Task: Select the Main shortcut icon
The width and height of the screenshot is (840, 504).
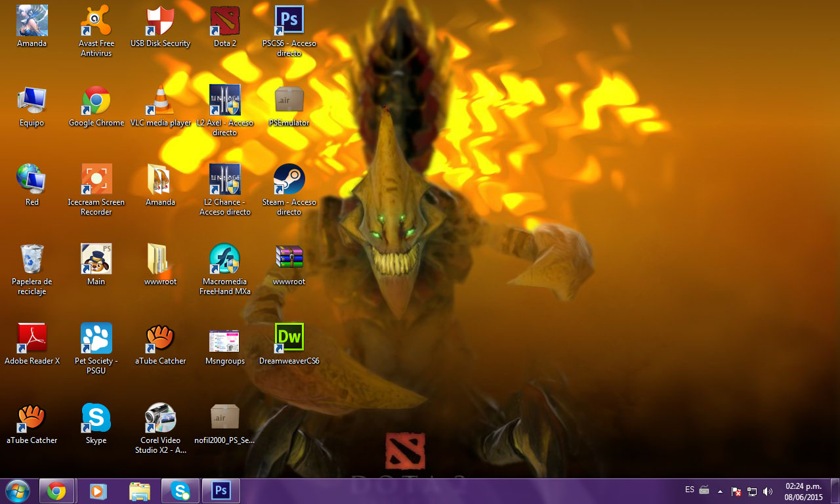Action: 96,260
